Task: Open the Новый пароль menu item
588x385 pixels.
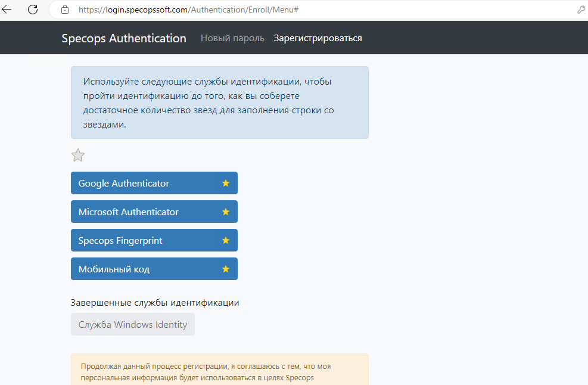Action: 232,38
